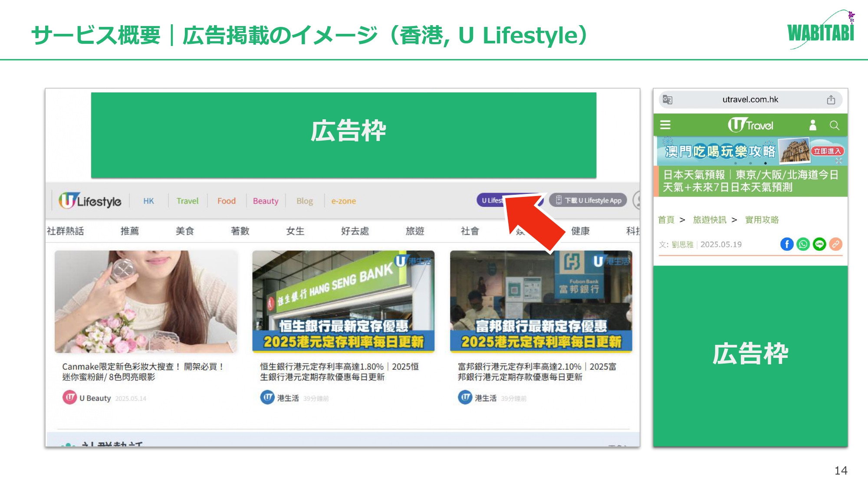
Task: Click the translate icon in address bar
Action: point(667,100)
